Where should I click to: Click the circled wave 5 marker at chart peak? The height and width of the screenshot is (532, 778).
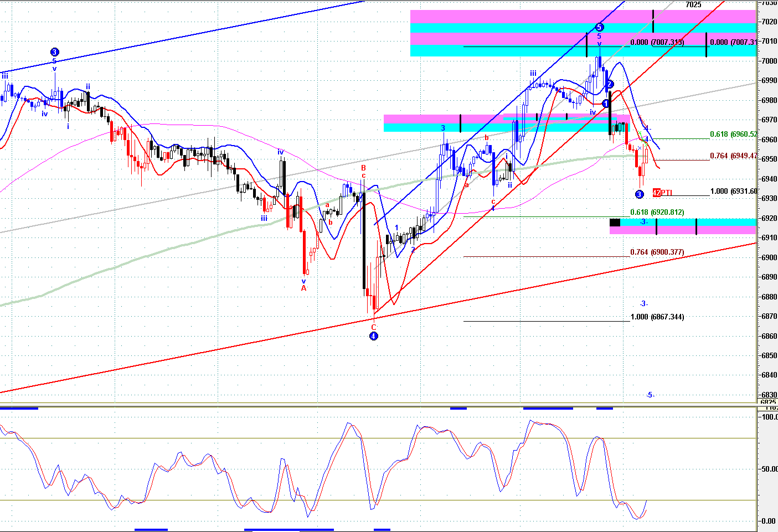click(x=599, y=27)
